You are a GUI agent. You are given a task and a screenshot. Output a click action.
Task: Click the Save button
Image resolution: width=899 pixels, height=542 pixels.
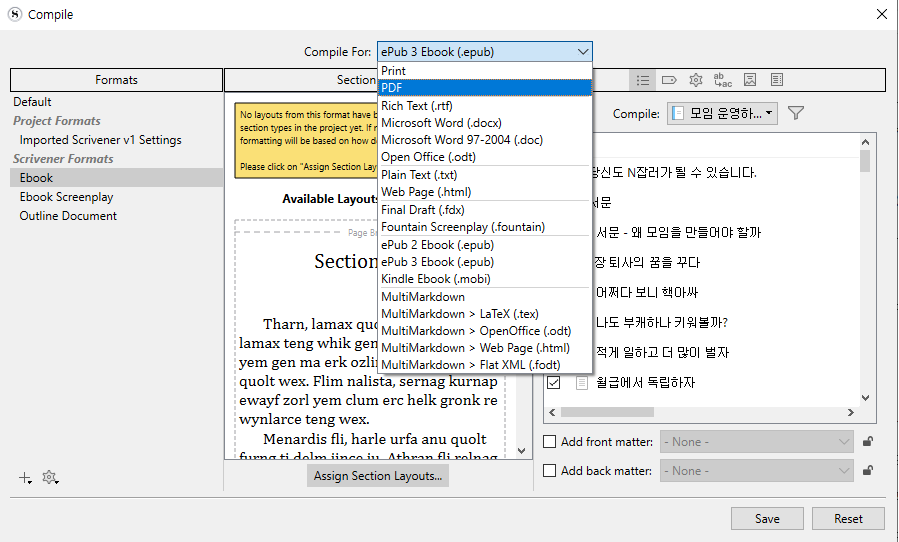point(767,518)
